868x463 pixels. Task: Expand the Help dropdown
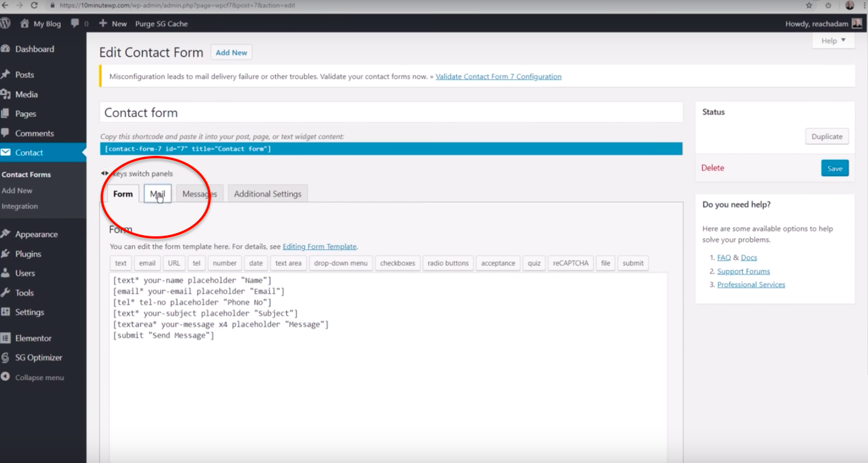(833, 41)
